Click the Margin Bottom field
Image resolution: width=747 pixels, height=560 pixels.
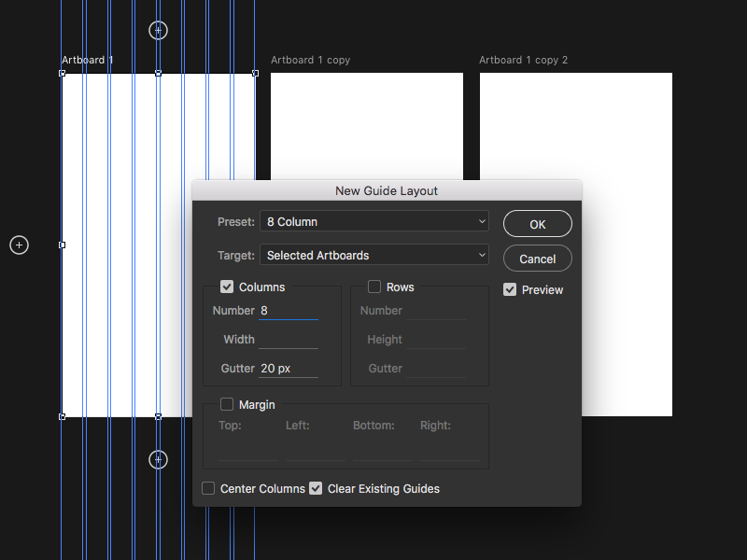click(383, 451)
